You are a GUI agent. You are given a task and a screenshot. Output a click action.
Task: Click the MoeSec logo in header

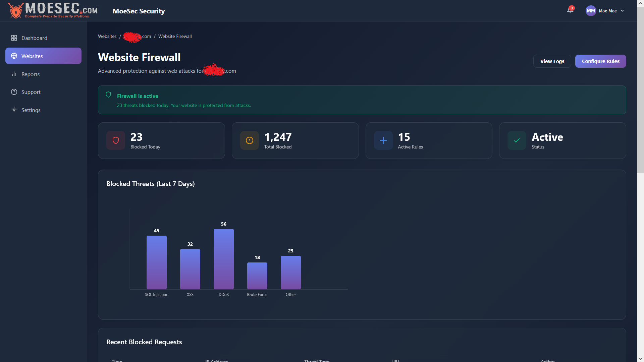coord(53,10)
